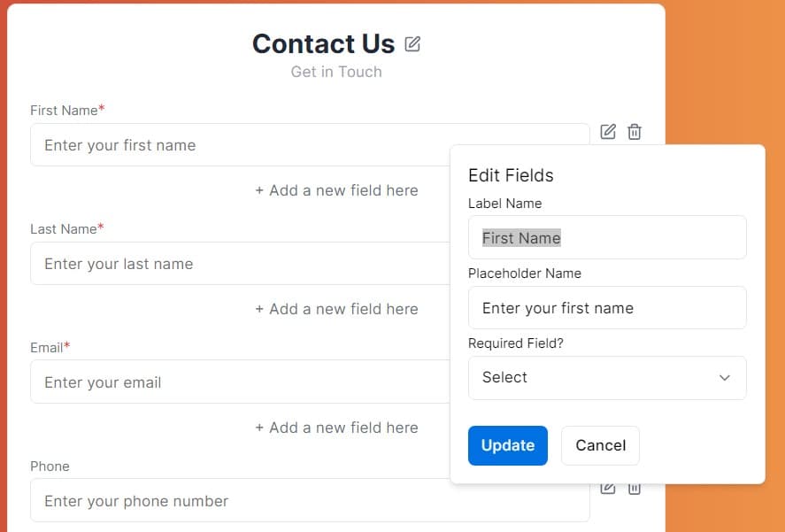Click the Get in Touch subtitle
785x532 pixels.
click(336, 72)
